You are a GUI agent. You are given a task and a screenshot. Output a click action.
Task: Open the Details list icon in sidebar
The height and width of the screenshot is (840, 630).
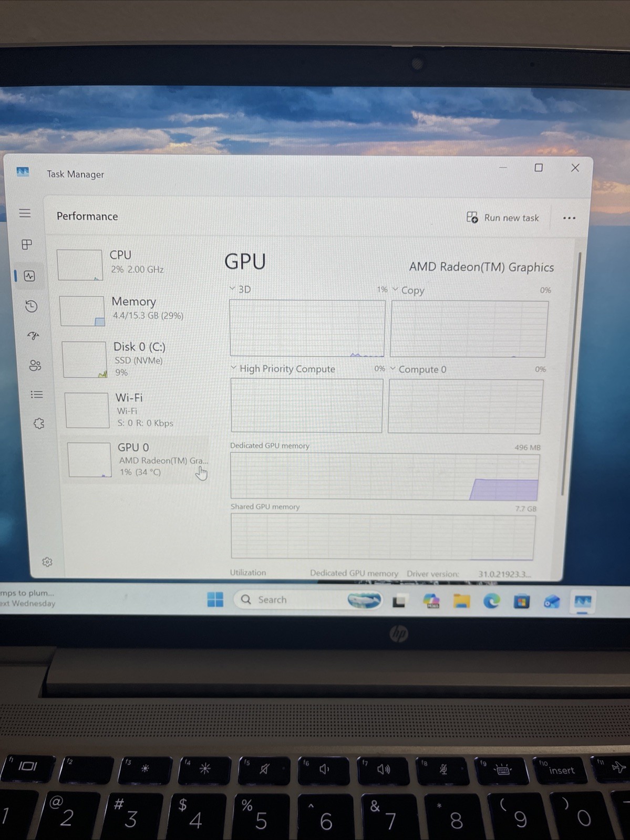[37, 395]
